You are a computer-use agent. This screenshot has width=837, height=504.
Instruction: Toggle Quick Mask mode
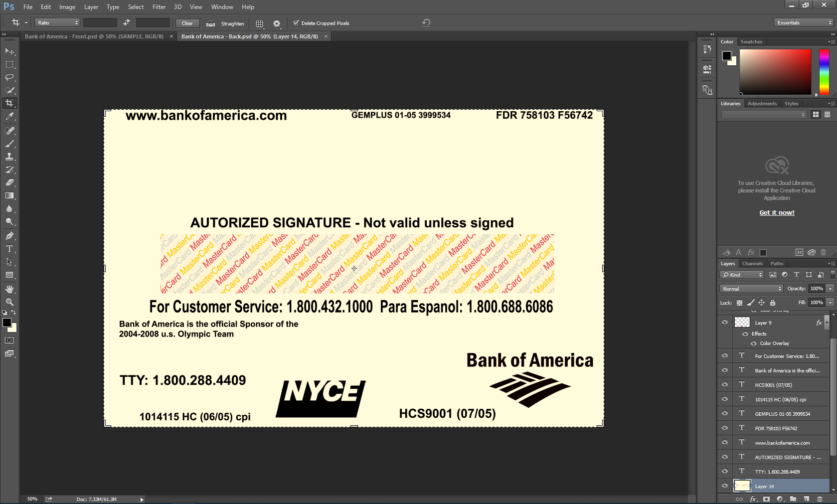(x=9, y=340)
